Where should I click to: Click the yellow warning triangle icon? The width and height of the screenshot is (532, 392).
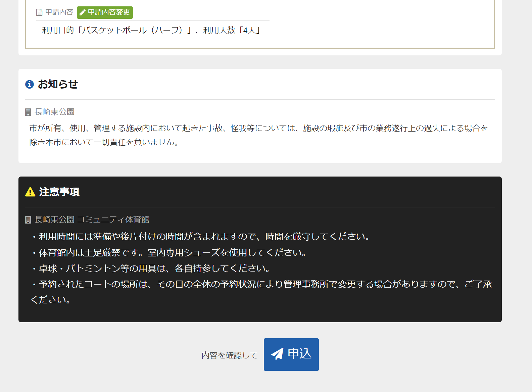[x=30, y=192]
